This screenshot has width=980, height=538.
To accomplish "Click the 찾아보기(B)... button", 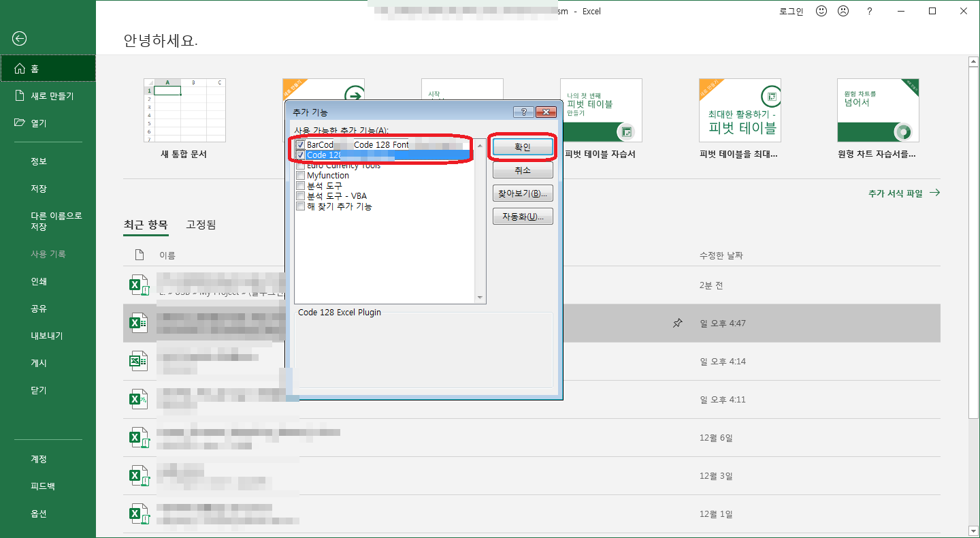I will 523,193.
